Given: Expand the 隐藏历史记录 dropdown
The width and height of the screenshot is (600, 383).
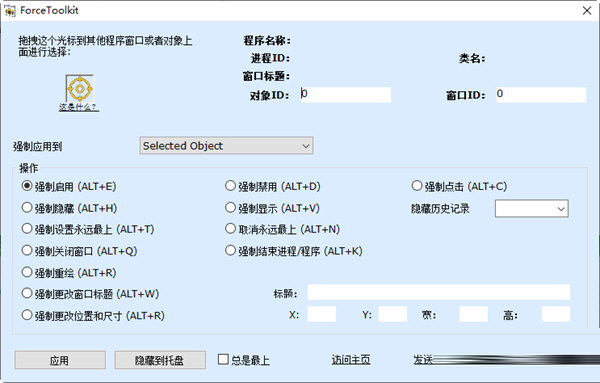Looking at the screenshot, I should 532,209.
